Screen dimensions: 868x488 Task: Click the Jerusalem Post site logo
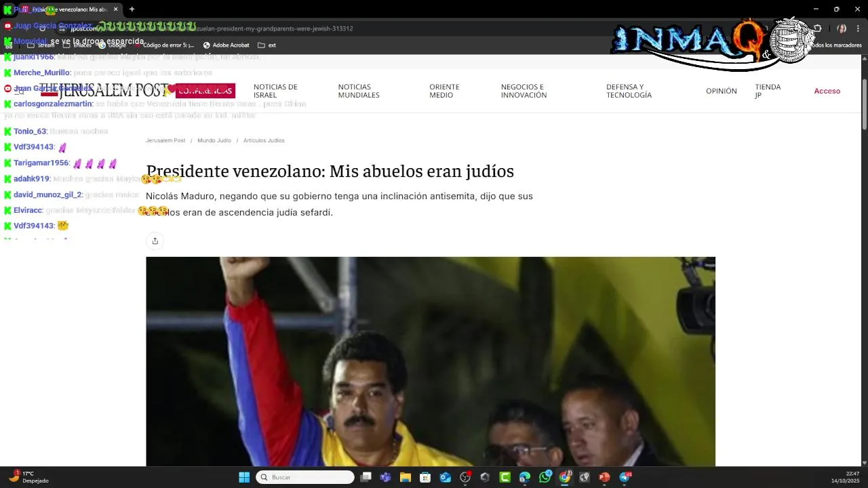point(103,91)
